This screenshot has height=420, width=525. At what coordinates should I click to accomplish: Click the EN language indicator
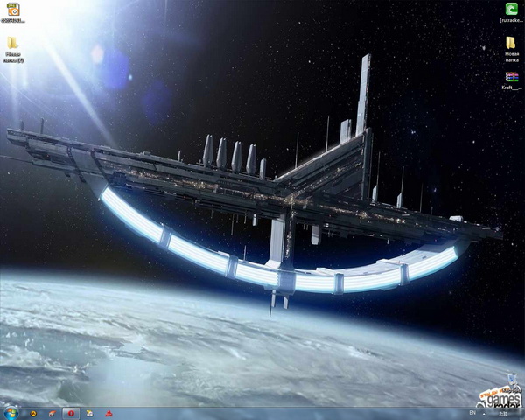(472, 413)
